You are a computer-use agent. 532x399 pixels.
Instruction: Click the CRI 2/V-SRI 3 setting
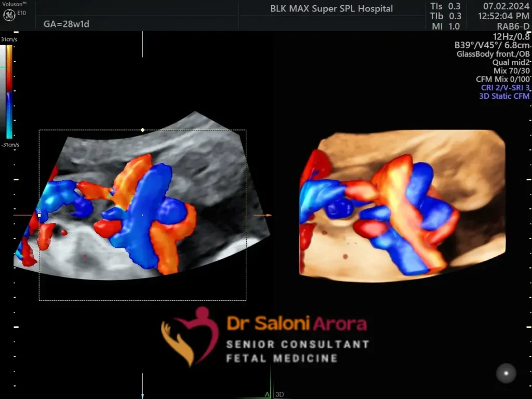pos(505,87)
